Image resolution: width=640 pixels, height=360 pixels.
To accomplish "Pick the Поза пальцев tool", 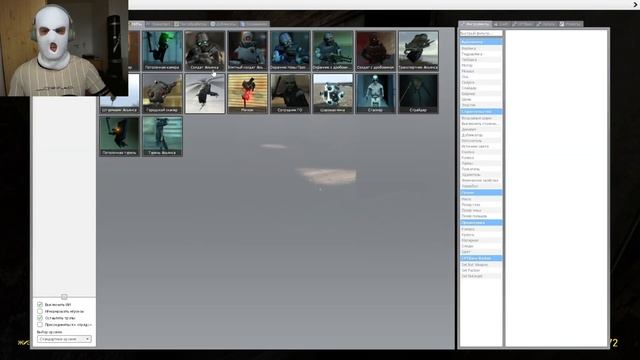I will pos(481,216).
